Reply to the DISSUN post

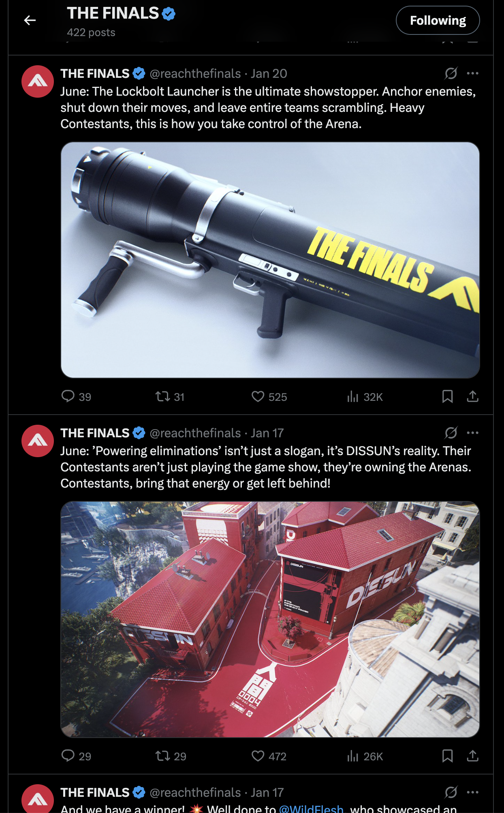76,756
